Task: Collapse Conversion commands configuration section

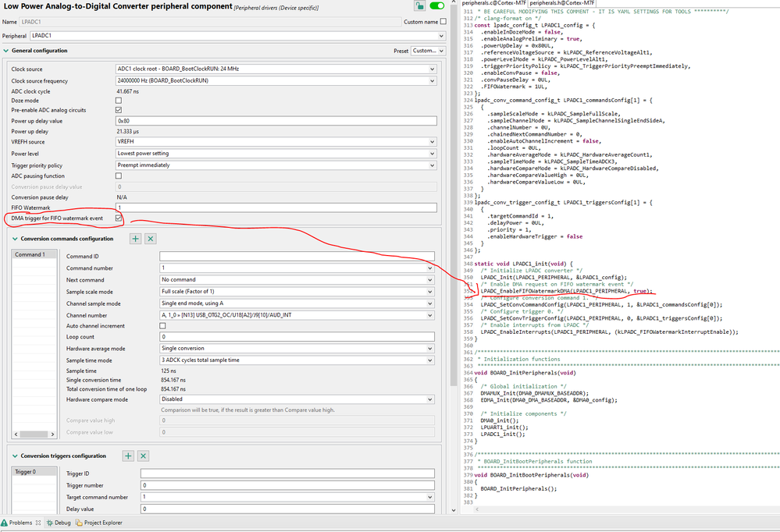Action: tap(15, 239)
